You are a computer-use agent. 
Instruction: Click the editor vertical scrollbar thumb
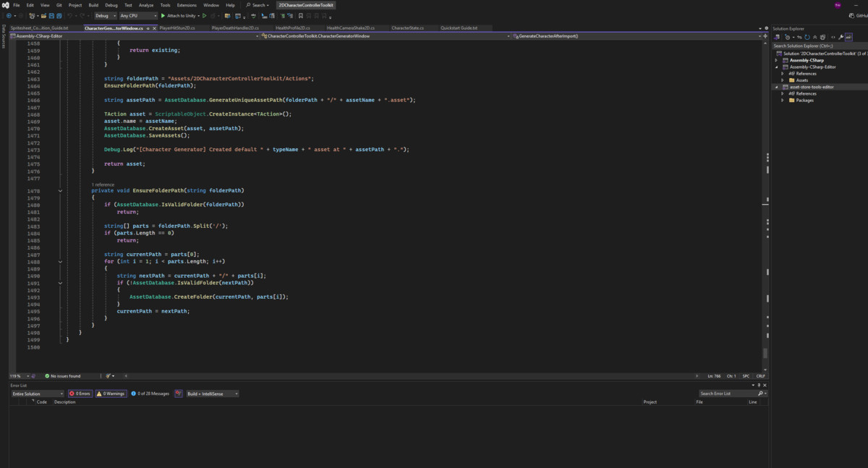tap(765, 353)
